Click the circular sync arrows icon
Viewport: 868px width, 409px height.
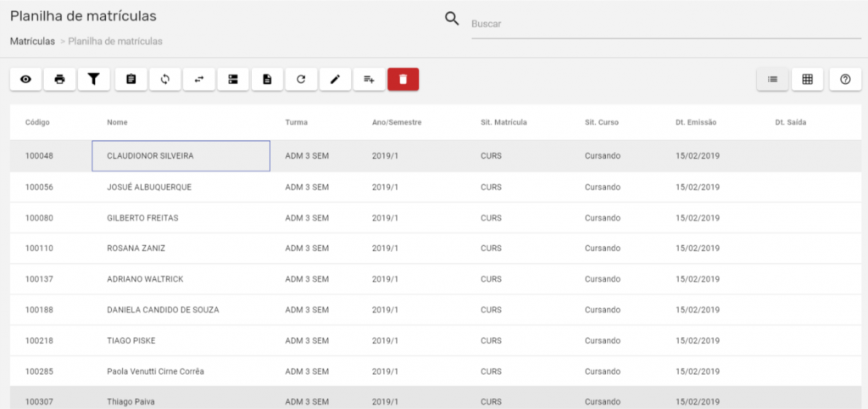point(165,79)
